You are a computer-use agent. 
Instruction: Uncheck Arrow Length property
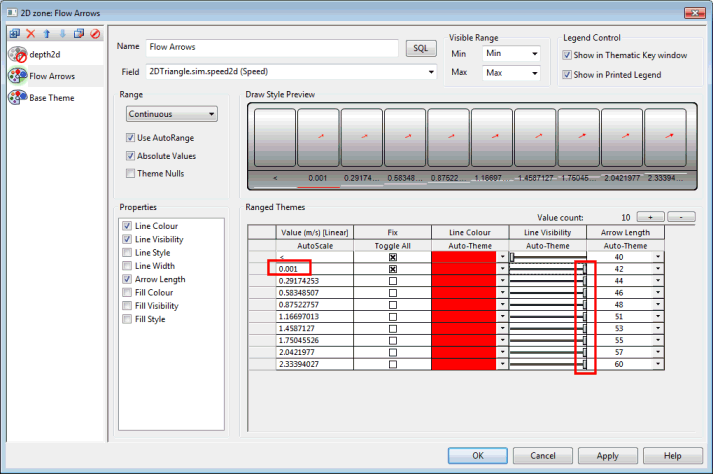[127, 279]
